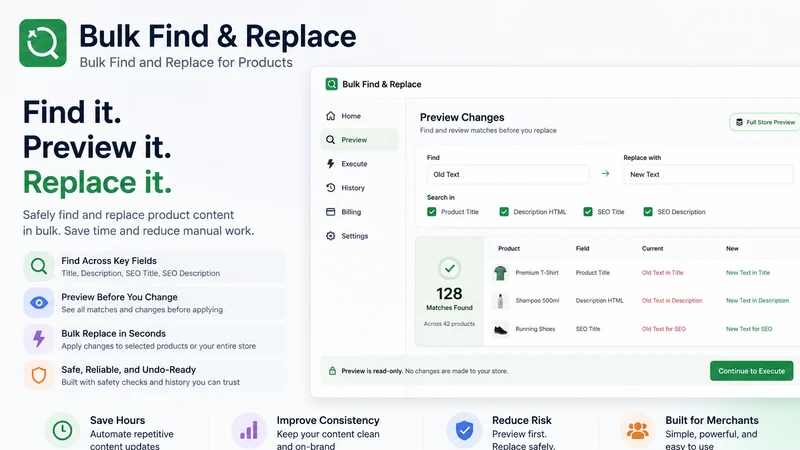
Task: Open the History section
Action: [x=359, y=188]
